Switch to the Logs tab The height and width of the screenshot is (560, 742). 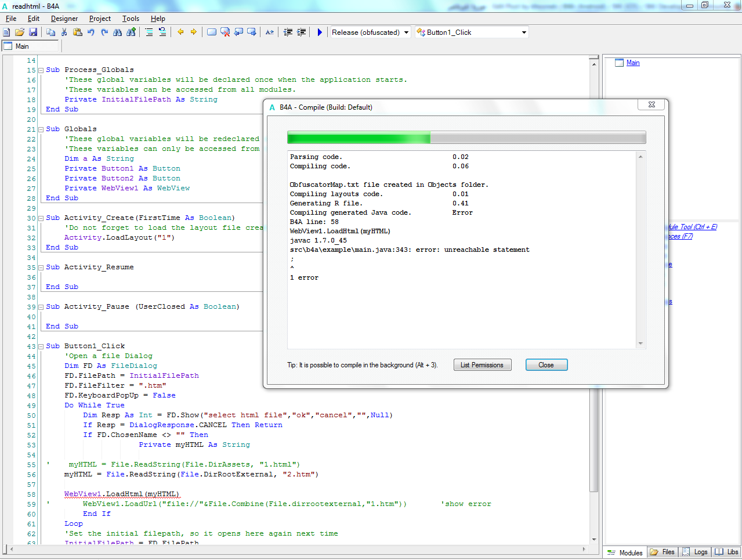tap(696, 552)
